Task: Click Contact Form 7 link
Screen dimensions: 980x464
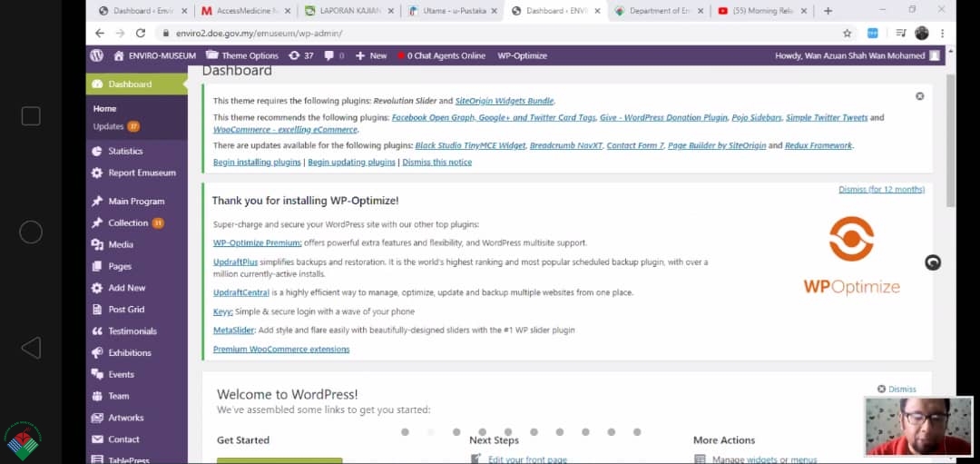Action: (x=635, y=145)
